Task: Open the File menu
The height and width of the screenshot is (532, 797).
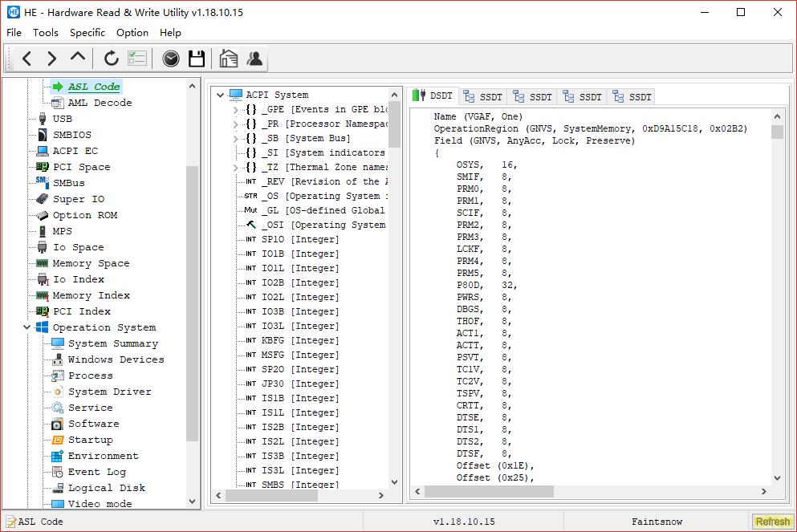Action: 14,33
